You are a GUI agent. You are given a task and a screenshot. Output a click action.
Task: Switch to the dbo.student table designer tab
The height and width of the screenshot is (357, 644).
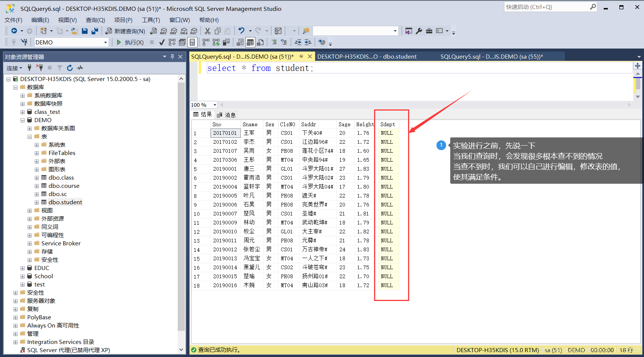pyautogui.click(x=367, y=56)
